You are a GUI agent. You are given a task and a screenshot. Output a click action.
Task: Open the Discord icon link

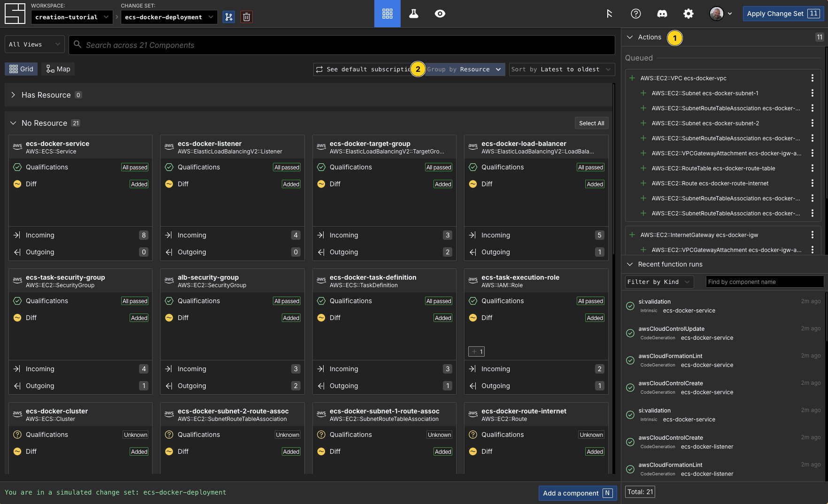[662, 14]
